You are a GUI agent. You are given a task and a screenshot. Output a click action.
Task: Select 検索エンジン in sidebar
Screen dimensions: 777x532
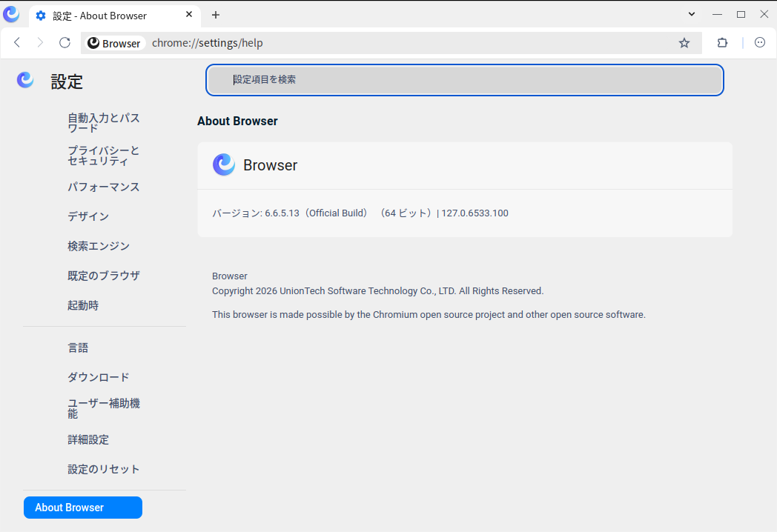[99, 246]
